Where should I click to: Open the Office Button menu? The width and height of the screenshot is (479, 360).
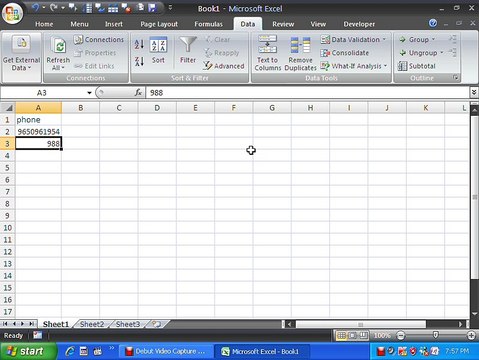pyautogui.click(x=12, y=13)
